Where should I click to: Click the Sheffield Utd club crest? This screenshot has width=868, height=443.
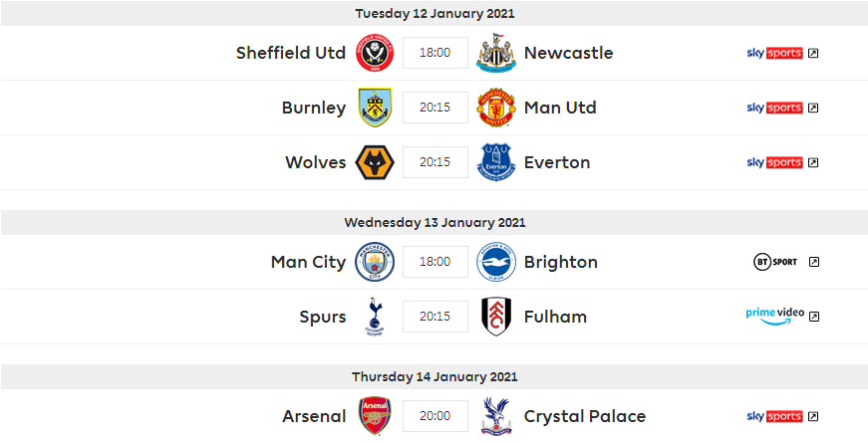[x=375, y=53]
